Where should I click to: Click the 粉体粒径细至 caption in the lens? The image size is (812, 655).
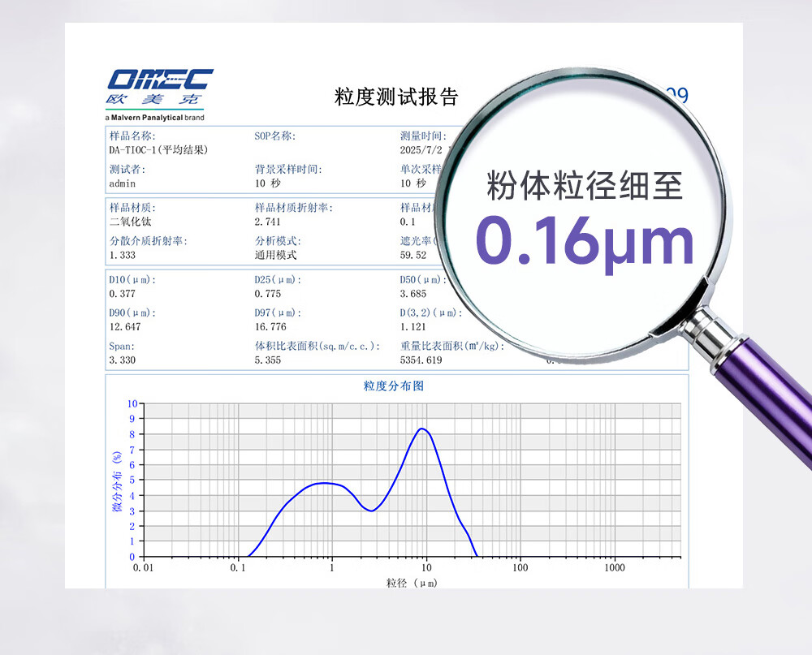(585, 185)
